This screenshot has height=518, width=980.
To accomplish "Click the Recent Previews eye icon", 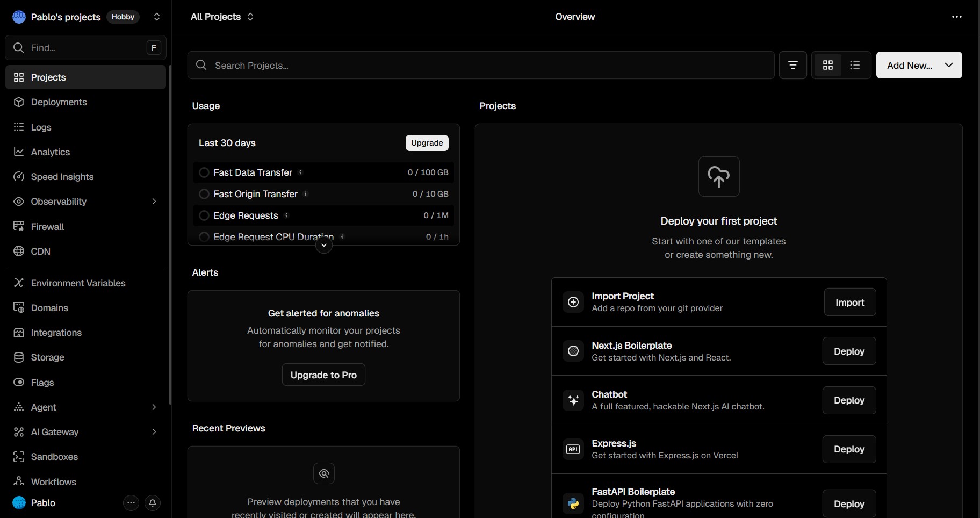I will [x=324, y=473].
